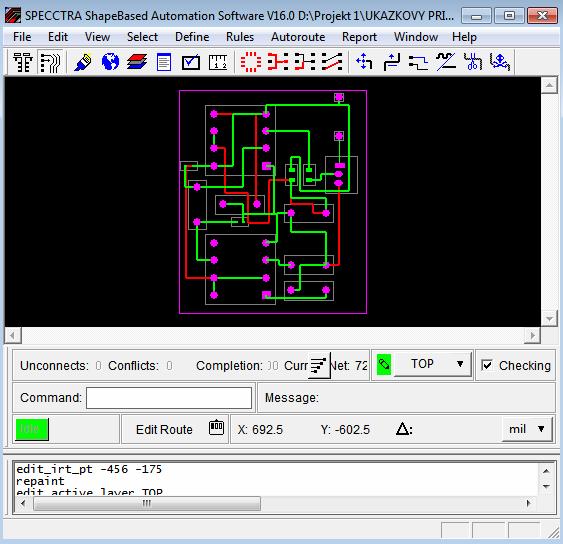Click the black and red net routing icon
This screenshot has height=544, width=563.
click(305, 62)
